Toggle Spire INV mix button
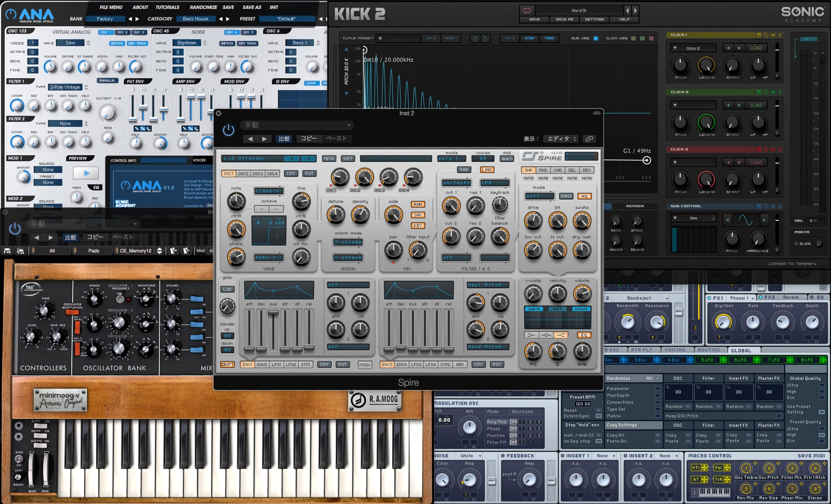The image size is (831, 504). [418, 215]
